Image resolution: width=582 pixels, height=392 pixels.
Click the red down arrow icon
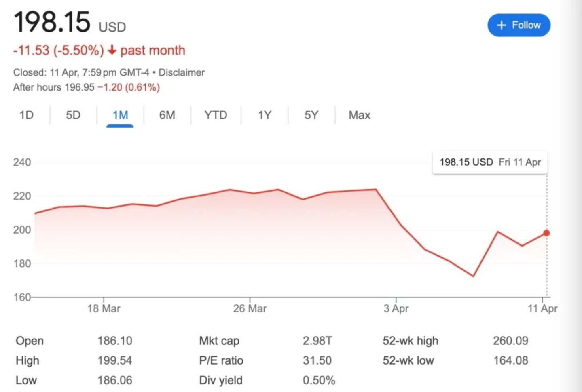pos(112,51)
